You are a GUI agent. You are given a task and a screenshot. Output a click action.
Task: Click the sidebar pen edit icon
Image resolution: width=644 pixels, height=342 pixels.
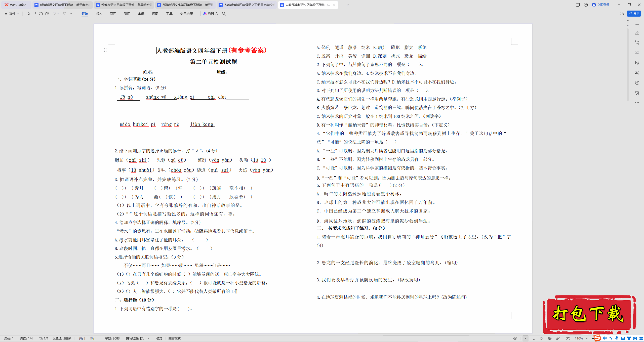637,33
